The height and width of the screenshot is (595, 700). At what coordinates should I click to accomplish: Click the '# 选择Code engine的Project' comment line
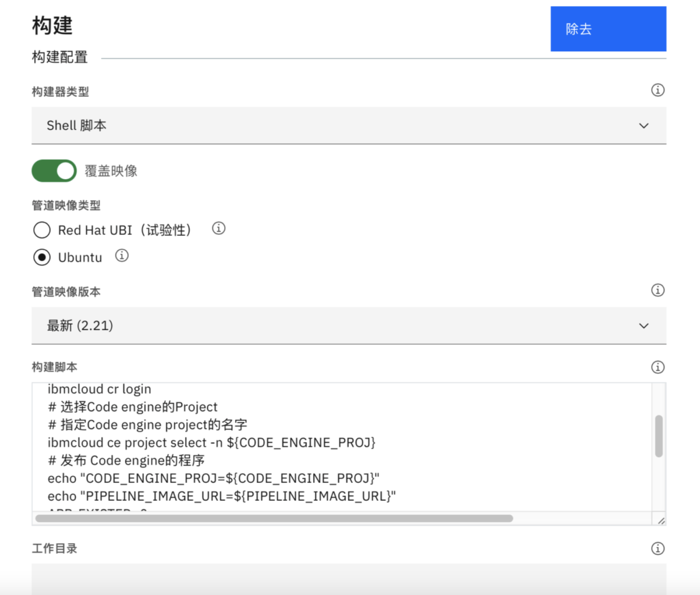133,406
